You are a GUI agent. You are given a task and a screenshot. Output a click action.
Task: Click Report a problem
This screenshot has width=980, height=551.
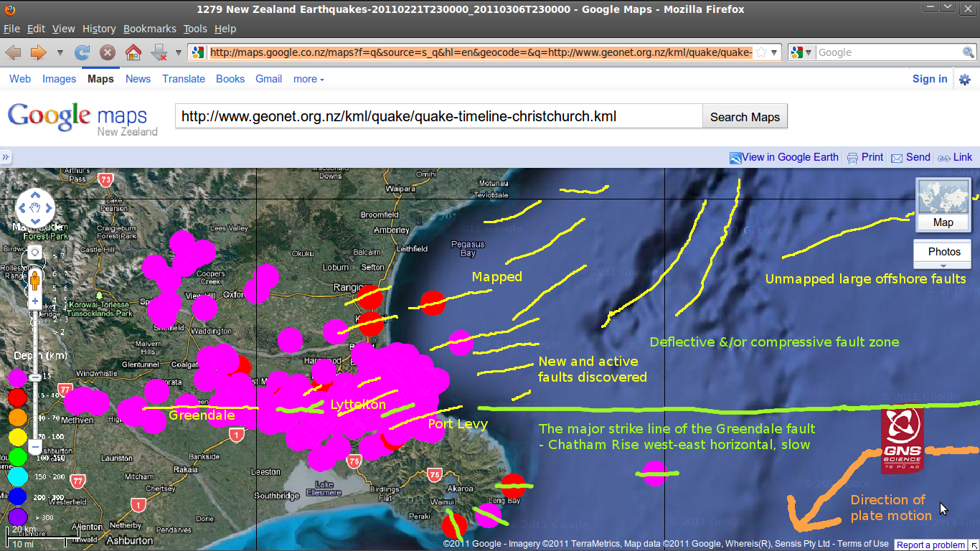point(930,545)
